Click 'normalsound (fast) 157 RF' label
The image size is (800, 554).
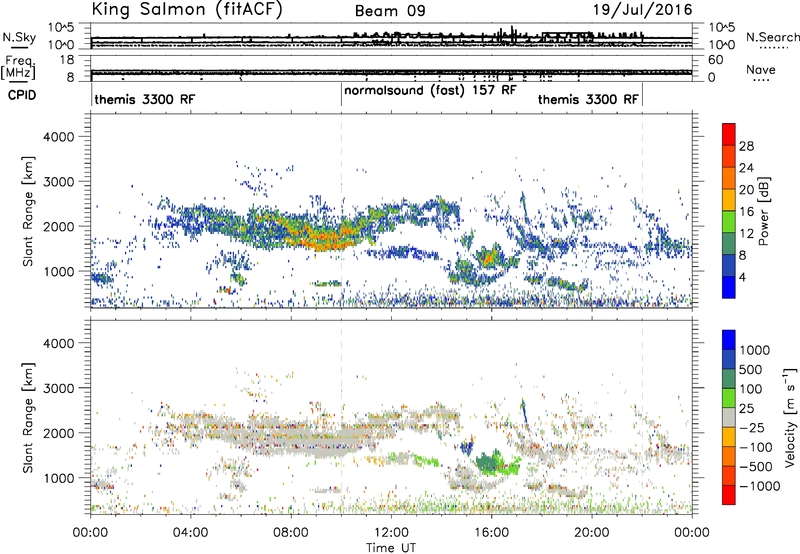coord(430,91)
